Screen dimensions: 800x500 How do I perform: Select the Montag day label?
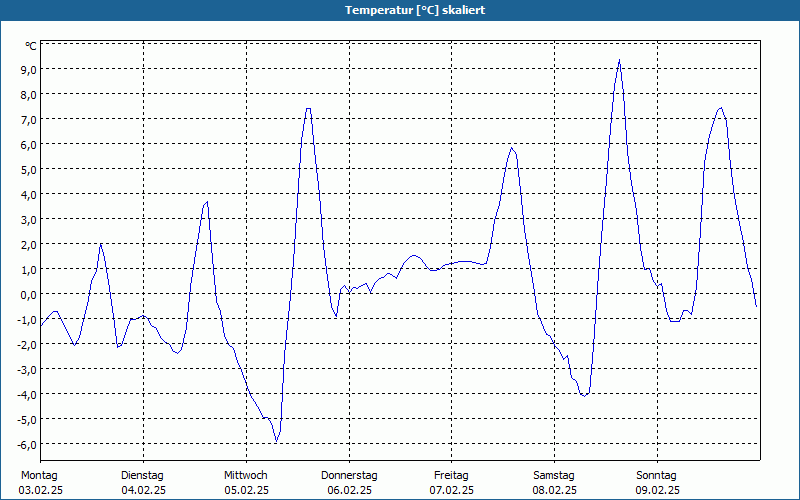(x=39, y=476)
